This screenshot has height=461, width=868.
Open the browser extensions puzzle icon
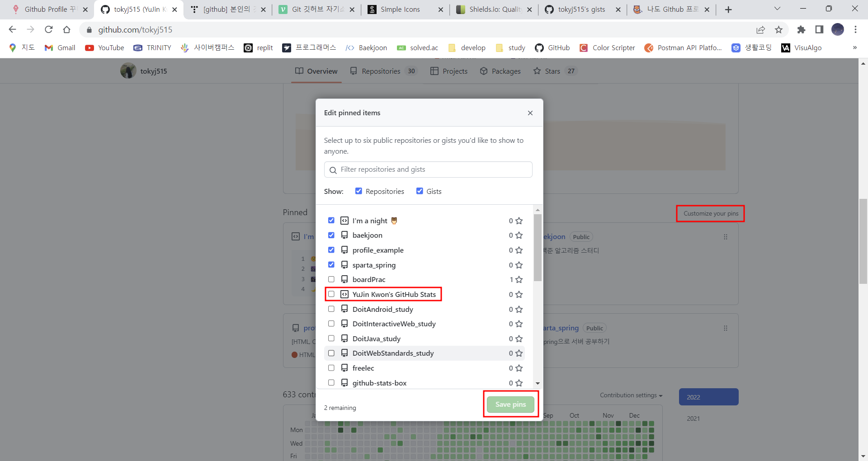pos(801,29)
